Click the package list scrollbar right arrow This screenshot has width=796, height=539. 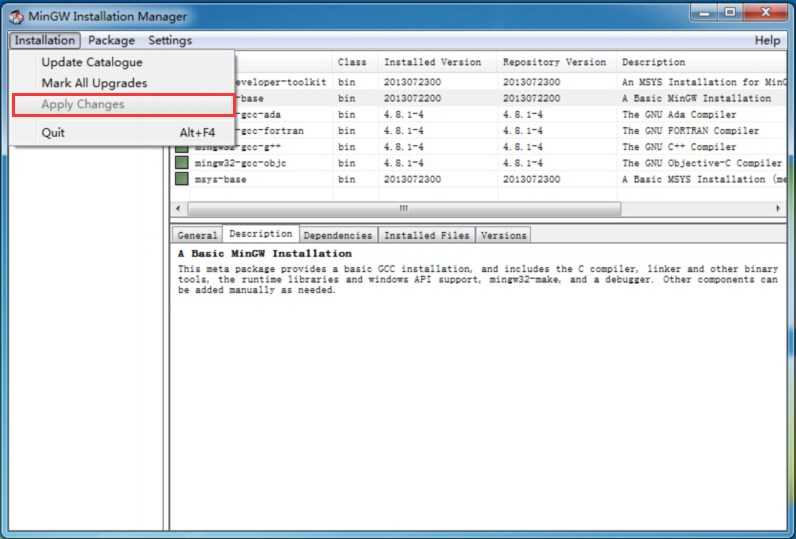click(778, 208)
